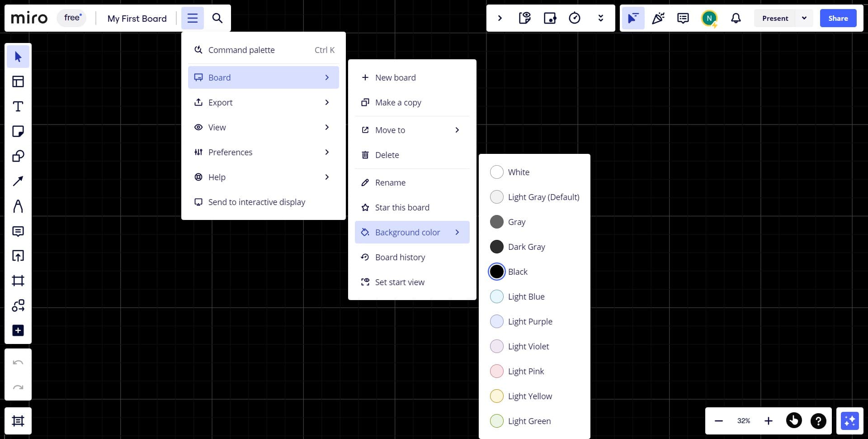Open the Shapes tool
Screen dimensions: 868x439
point(18,156)
